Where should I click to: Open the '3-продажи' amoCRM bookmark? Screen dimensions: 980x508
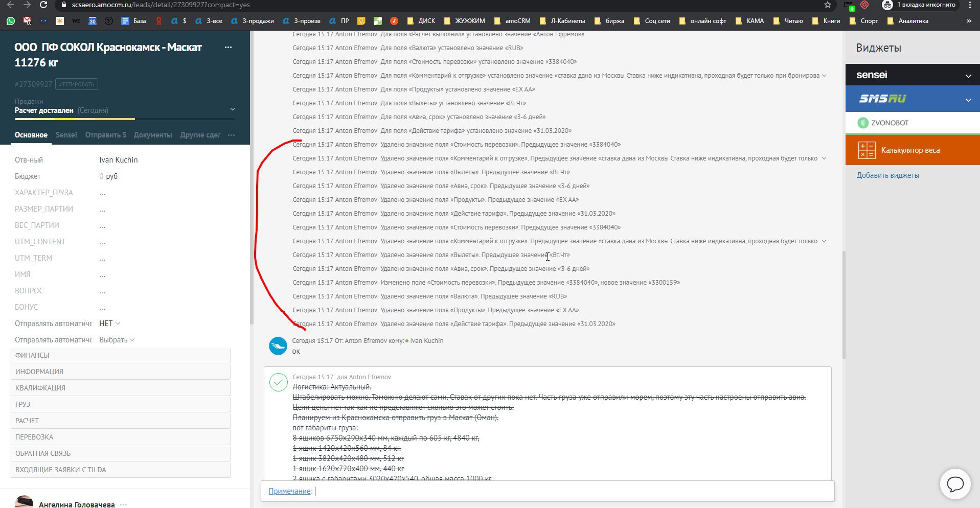(x=253, y=21)
